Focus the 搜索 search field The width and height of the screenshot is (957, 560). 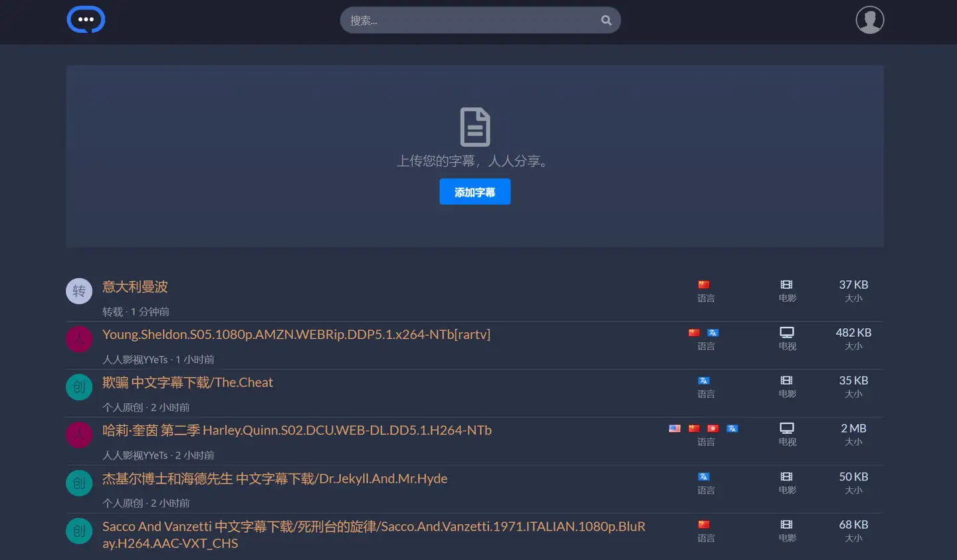[x=480, y=21]
